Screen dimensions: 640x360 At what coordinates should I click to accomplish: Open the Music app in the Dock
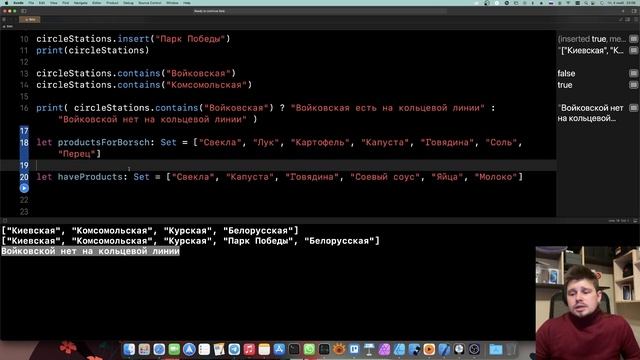(249, 349)
